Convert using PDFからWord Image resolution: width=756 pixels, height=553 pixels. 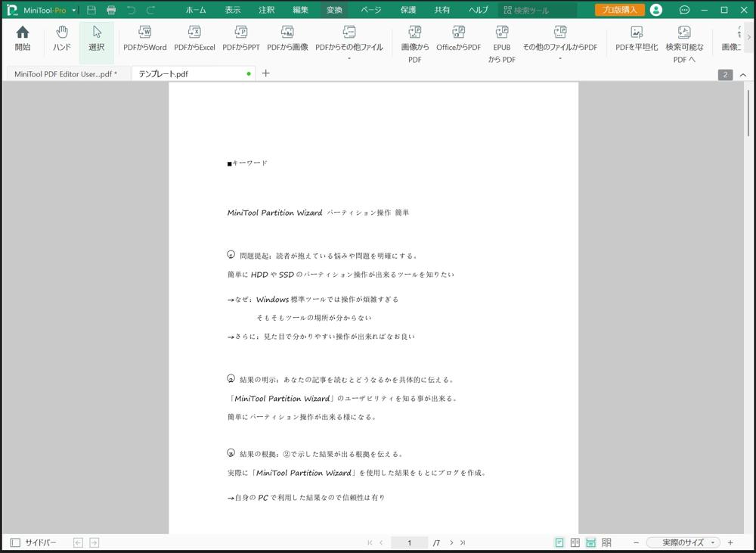[144, 39]
